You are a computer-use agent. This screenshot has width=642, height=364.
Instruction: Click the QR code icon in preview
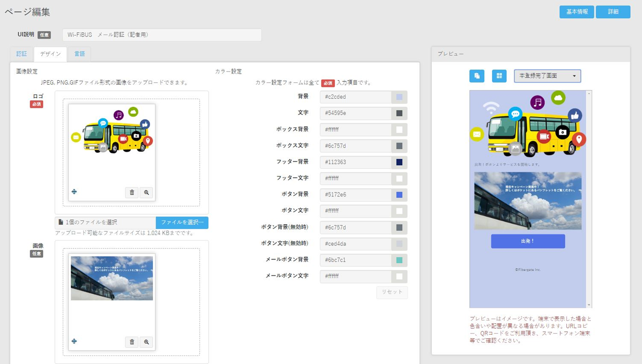tap(499, 76)
